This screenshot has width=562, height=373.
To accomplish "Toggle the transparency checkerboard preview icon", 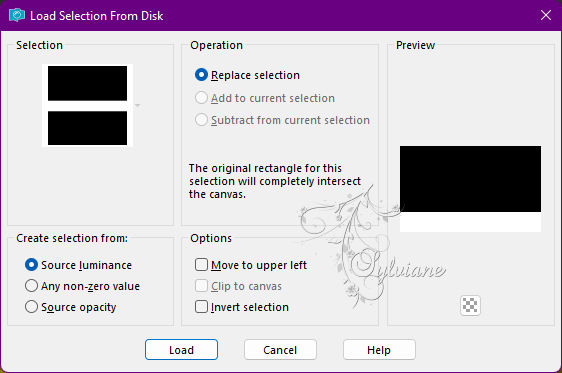I will [470, 305].
